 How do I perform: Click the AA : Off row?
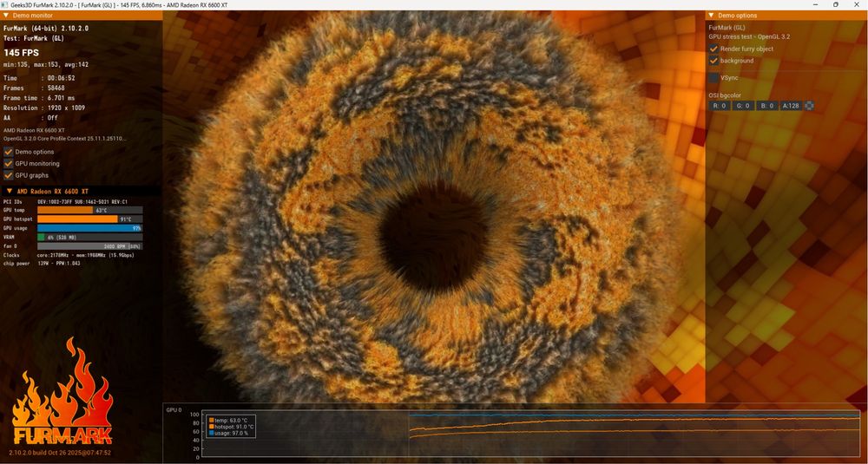coord(31,118)
